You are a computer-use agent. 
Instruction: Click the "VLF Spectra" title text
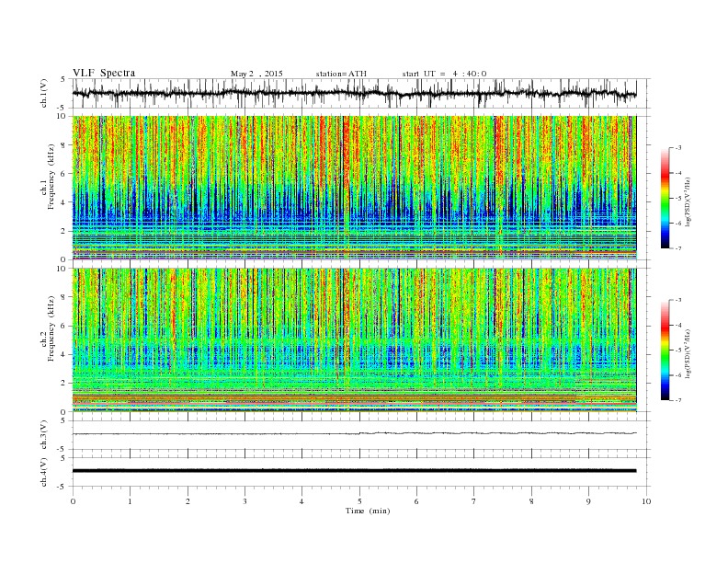pyautogui.click(x=104, y=73)
